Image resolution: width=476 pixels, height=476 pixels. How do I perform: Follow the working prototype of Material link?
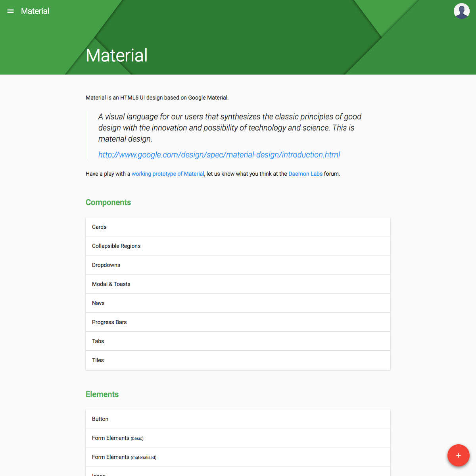168,174
